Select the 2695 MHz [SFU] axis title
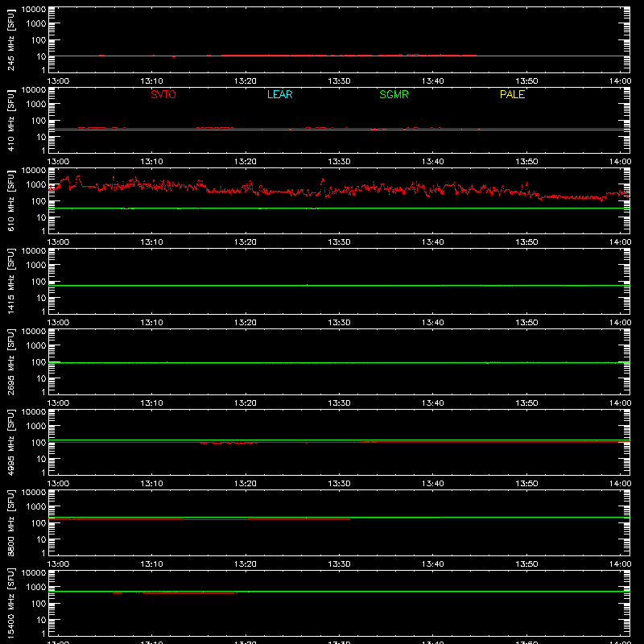Image resolution: width=644 pixels, height=644 pixels. (x=11, y=362)
